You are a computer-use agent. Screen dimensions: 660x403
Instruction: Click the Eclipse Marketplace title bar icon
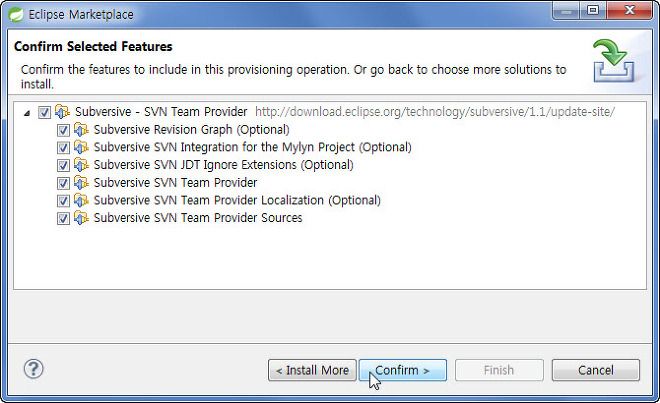(16, 15)
